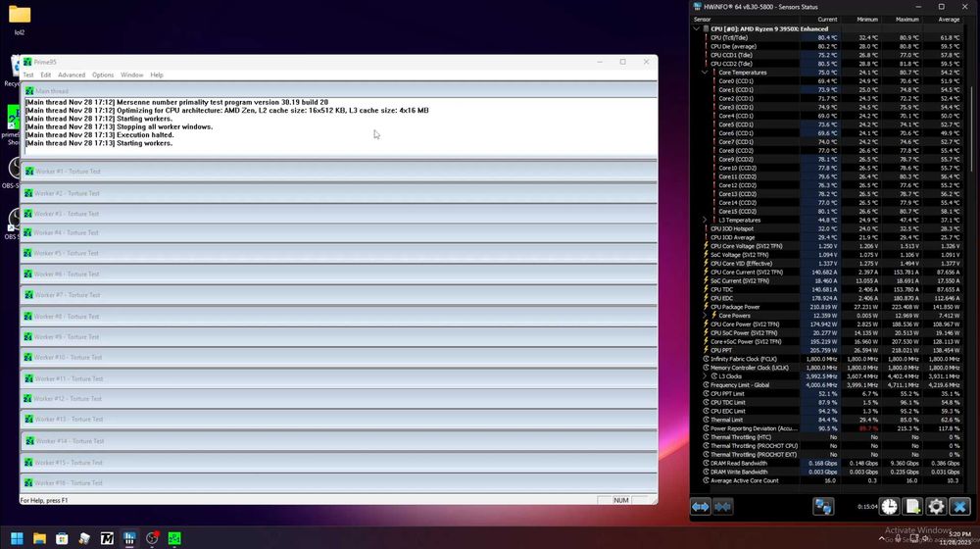Reset HWiNFO min/max with clock icon
980x549 pixels.
(x=890, y=507)
